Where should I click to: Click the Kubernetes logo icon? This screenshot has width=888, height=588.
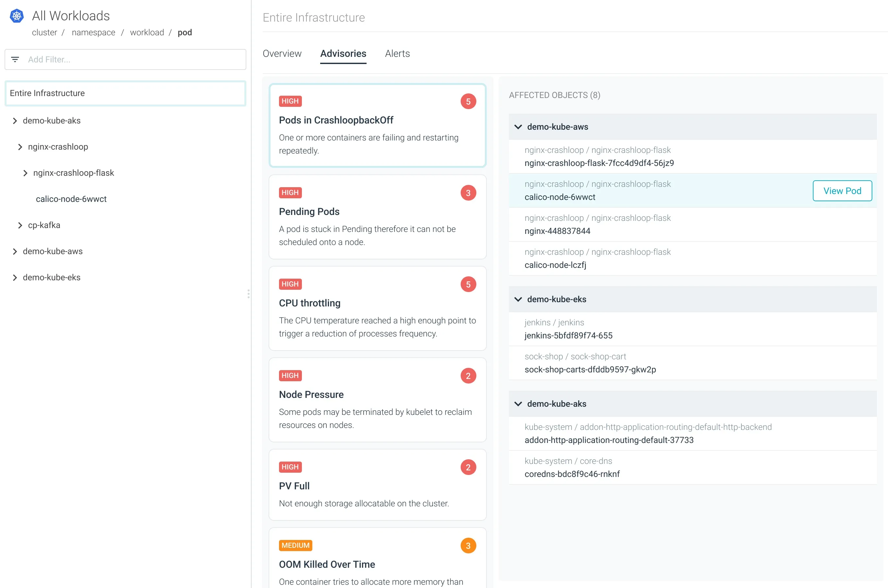tap(17, 16)
